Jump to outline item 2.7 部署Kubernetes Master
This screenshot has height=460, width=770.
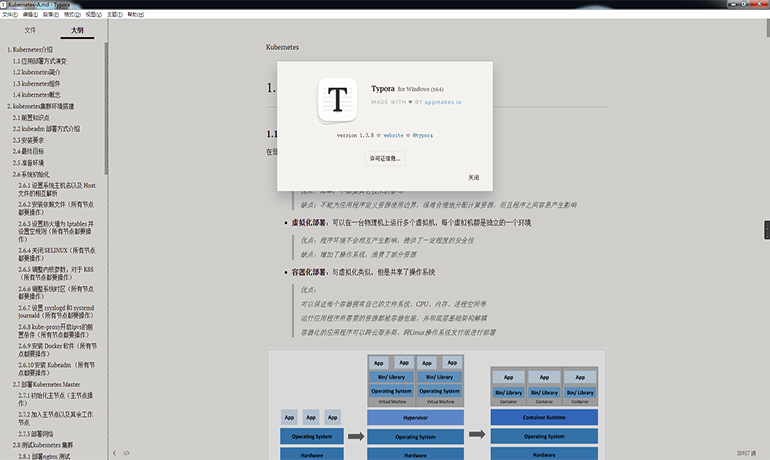[x=46, y=384]
